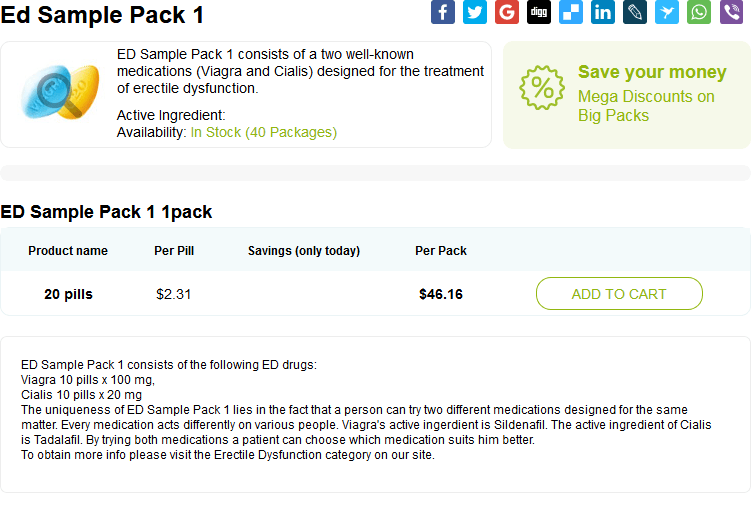
Task: Add the 20 pills pack to cart
Action: (x=619, y=294)
